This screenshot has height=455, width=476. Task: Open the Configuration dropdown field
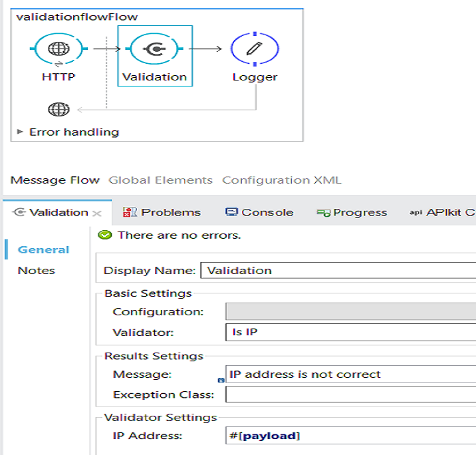click(x=350, y=311)
